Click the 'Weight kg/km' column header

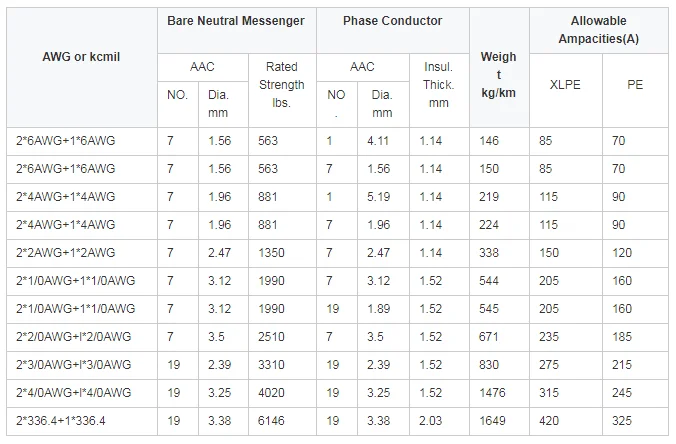pos(498,75)
